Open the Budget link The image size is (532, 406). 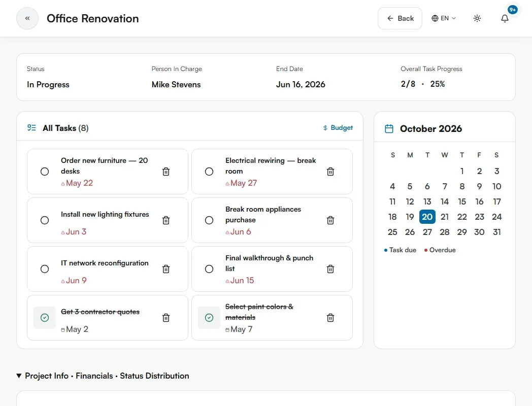(338, 128)
